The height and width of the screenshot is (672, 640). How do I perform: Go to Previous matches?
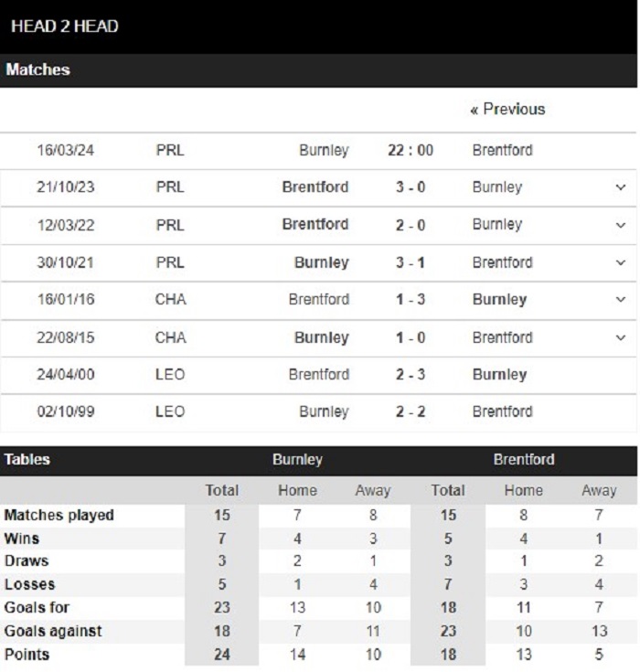(507, 110)
